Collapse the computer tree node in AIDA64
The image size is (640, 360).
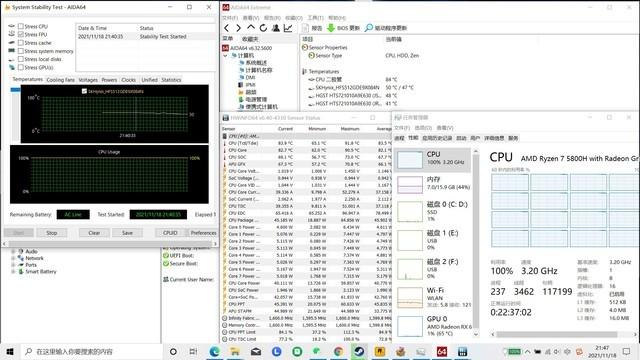point(225,56)
